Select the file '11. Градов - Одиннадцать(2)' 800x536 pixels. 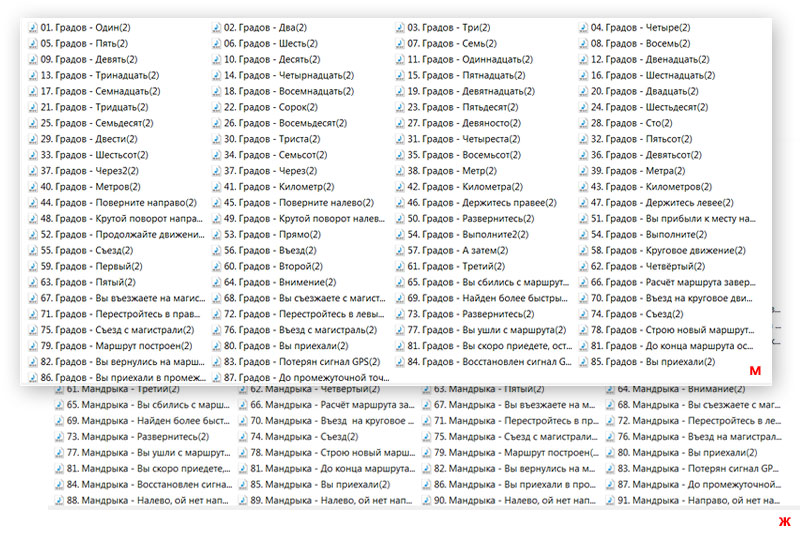(464, 59)
